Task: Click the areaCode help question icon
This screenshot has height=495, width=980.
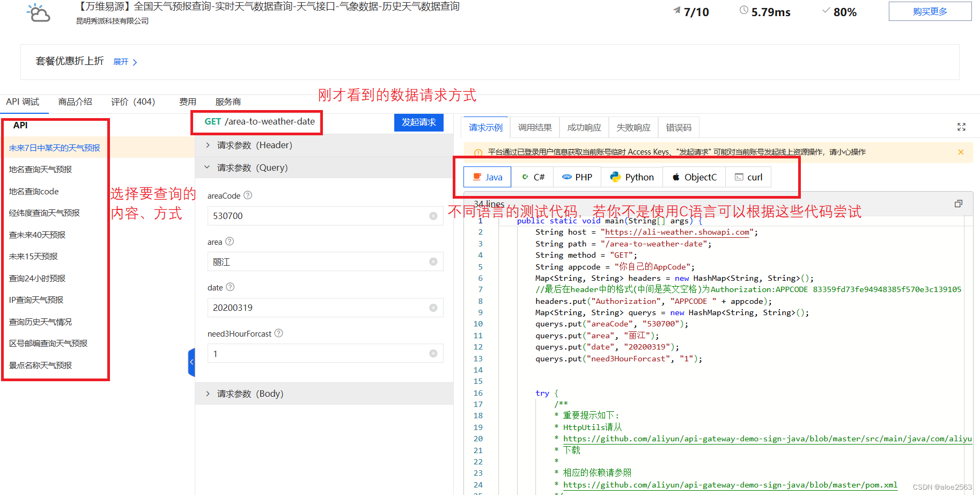Action: [248, 195]
